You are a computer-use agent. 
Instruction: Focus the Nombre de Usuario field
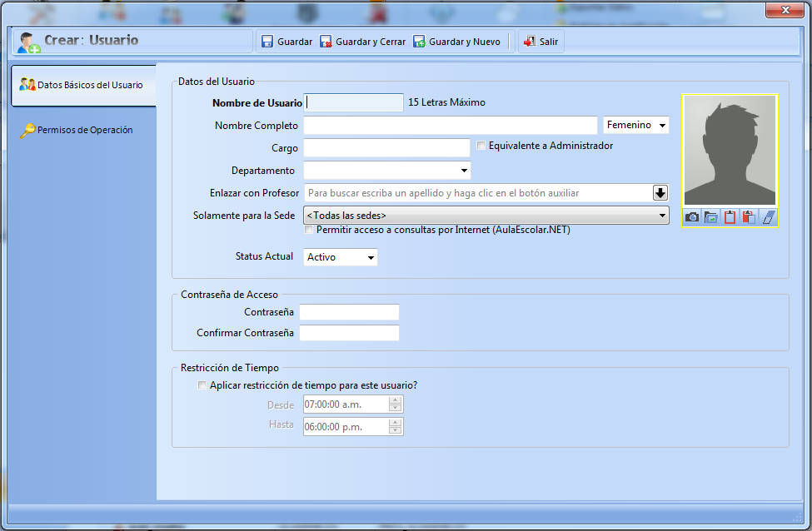353,102
